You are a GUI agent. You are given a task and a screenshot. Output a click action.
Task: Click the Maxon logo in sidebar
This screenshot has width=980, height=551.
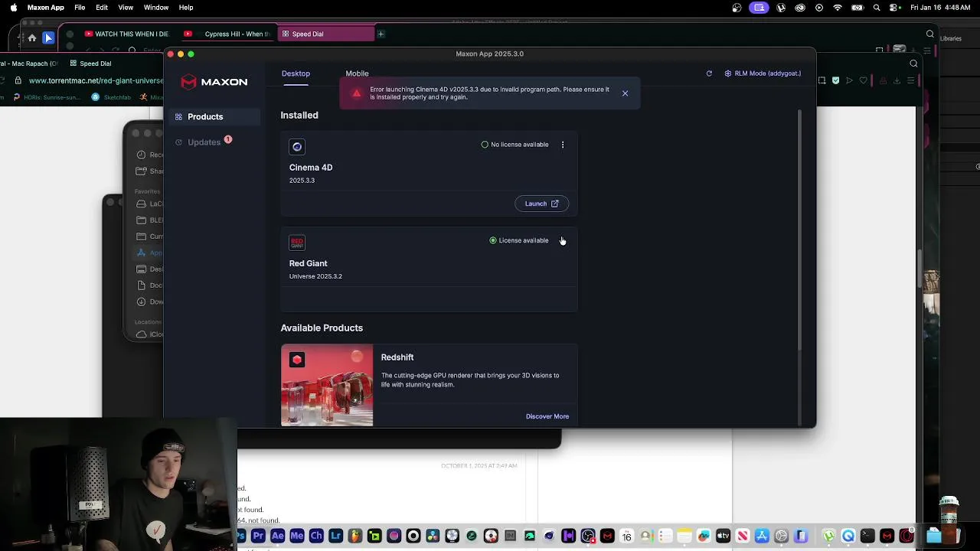214,82
